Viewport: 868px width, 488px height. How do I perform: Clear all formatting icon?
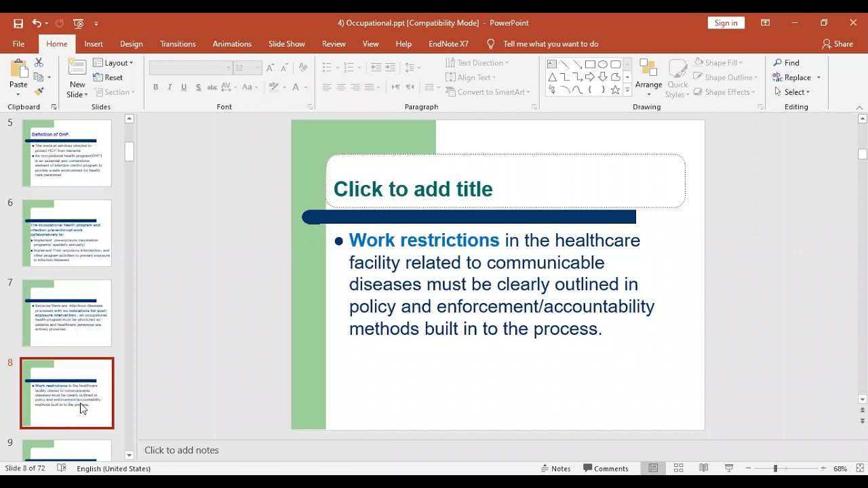tap(303, 68)
